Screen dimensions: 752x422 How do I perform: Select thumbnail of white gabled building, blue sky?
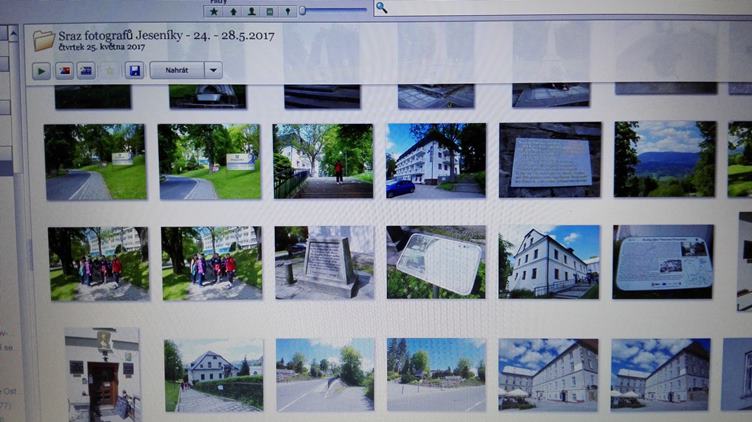coord(549,262)
